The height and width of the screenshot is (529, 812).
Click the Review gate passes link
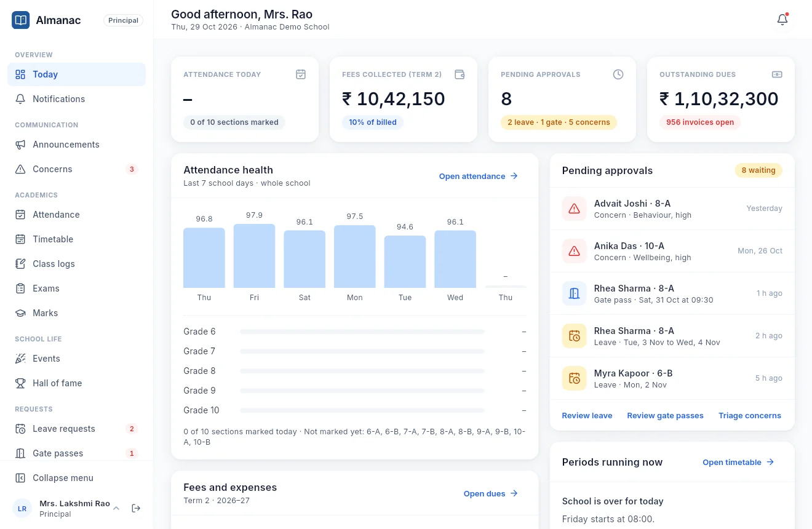click(x=665, y=416)
